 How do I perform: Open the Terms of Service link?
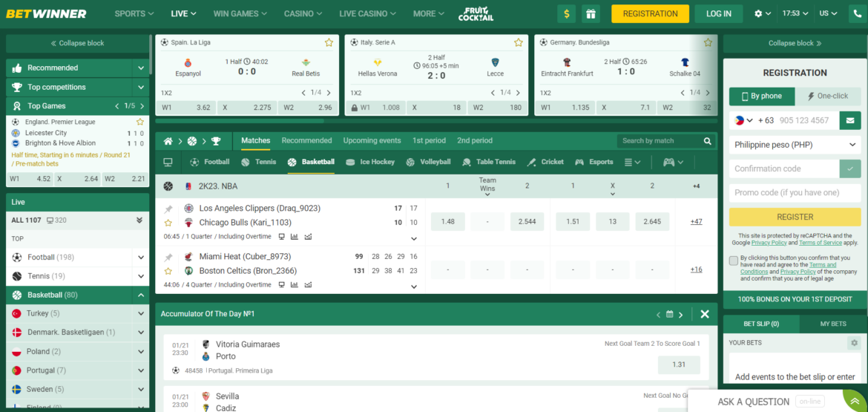[820, 243]
